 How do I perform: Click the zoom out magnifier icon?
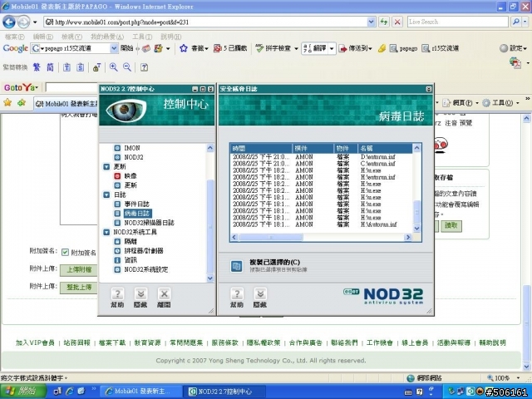pyautogui.click(x=127, y=67)
